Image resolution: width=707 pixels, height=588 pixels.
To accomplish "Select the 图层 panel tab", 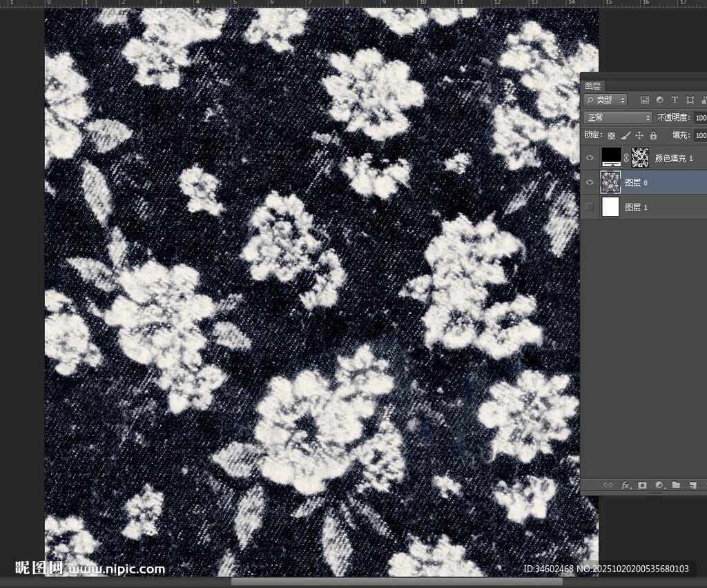I will tap(592, 86).
